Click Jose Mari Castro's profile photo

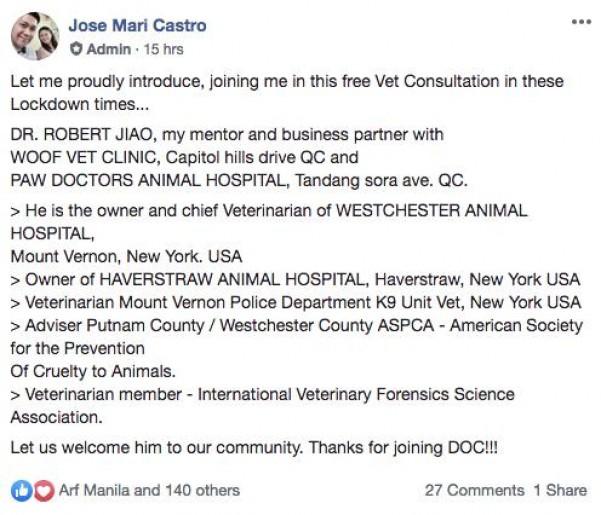(34, 36)
